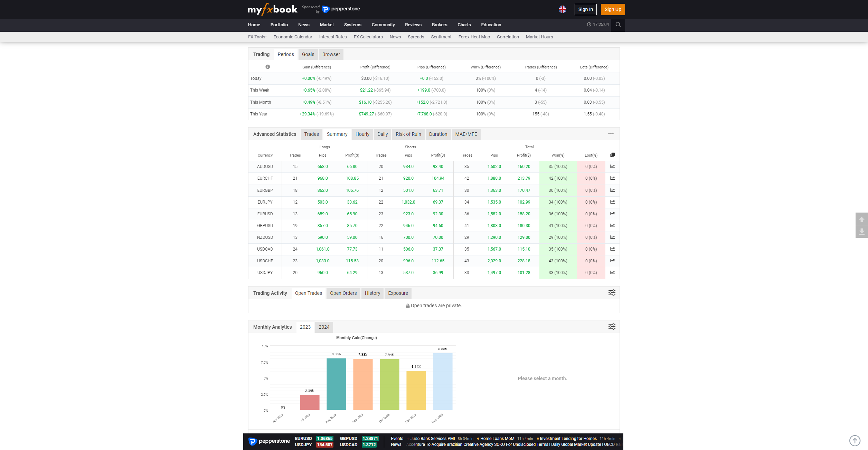The width and height of the screenshot is (868, 450).
Task: Open chart icon for AUDUSD row
Action: coord(612,167)
